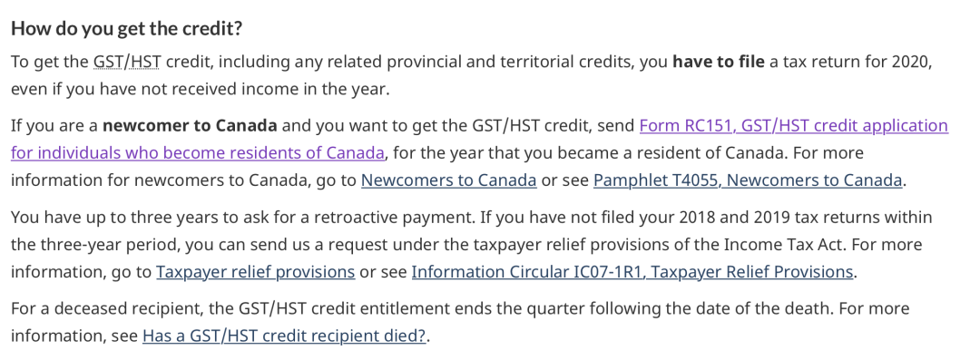Click the dotted-underlined GST abbreviation
980x360 pixels.
108,62
